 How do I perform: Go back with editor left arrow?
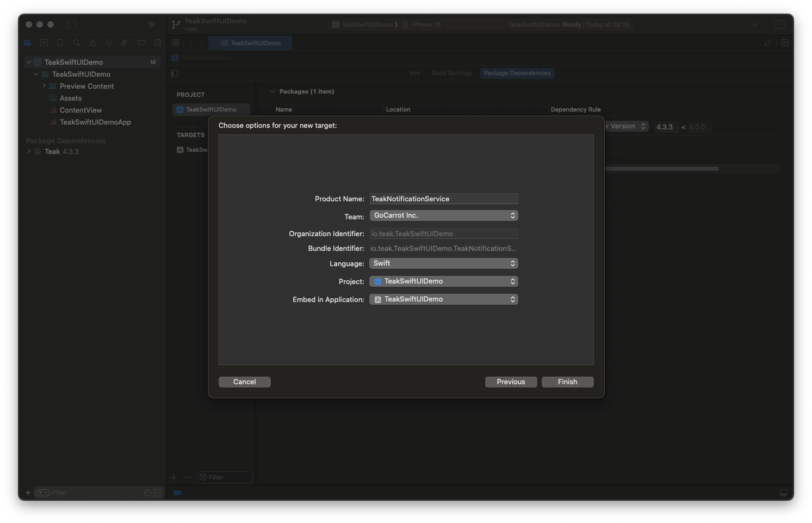pyautogui.click(x=191, y=42)
